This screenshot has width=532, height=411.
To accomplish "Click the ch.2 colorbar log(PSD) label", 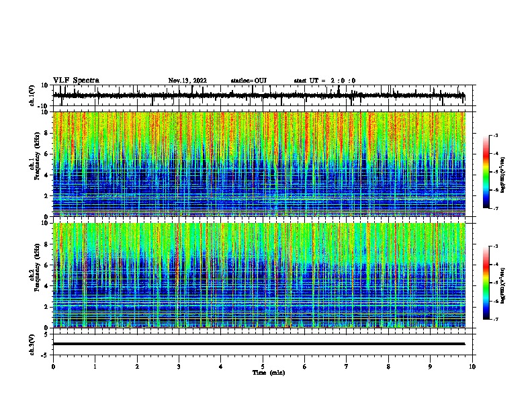I will (503, 286).
